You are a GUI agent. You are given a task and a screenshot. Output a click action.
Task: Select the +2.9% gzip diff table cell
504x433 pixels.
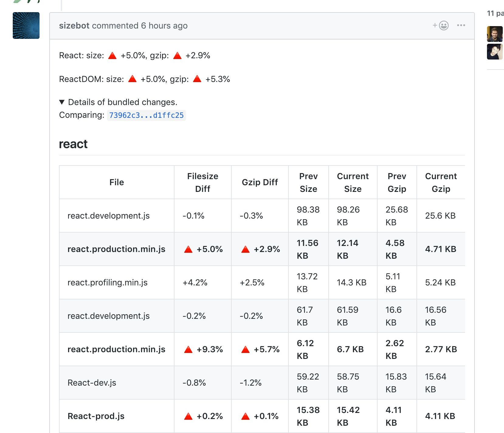pos(260,249)
